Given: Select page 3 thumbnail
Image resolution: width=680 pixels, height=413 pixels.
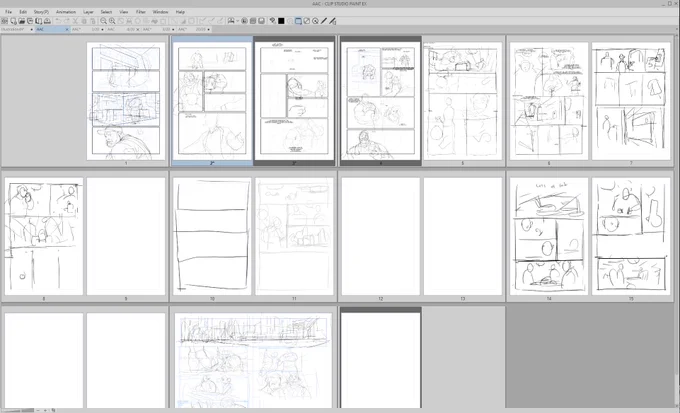Looking at the screenshot, I should 294,101.
